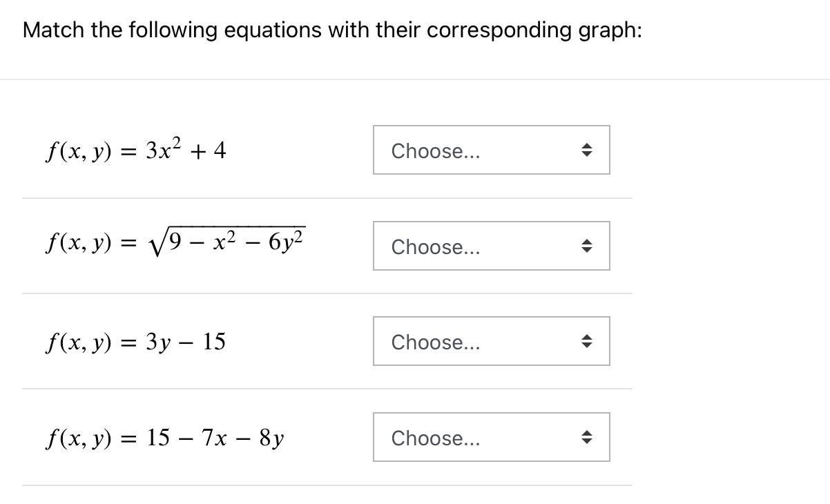Image resolution: width=830 pixels, height=504 pixels.
Task: Open the Choose menu for the square root function
Action: [491, 246]
